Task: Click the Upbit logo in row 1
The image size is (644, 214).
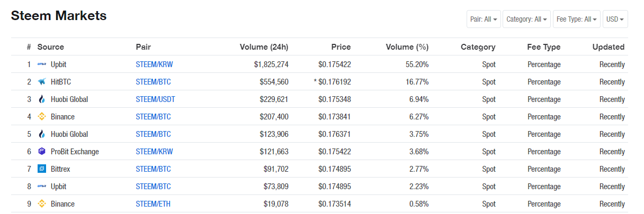Action: point(42,64)
